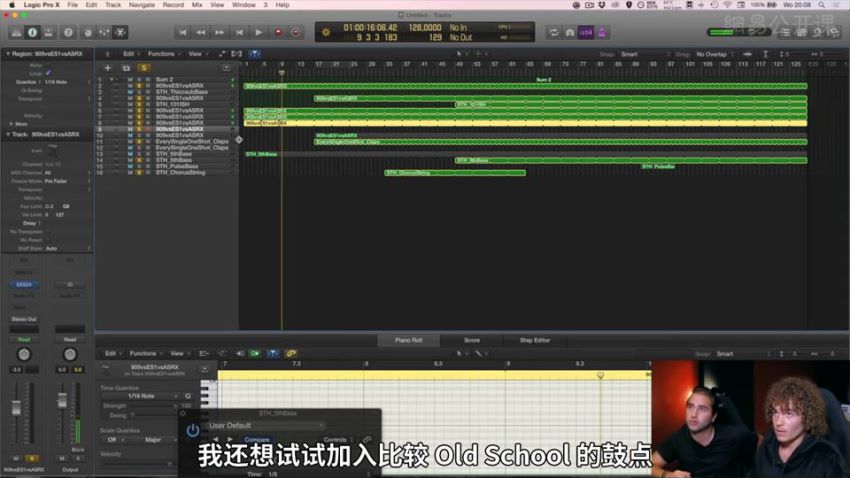Open the Note Pads button

tap(802, 33)
